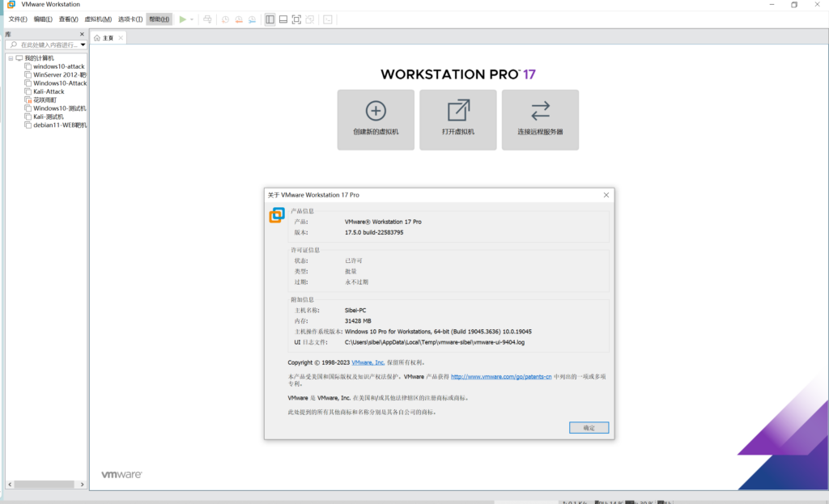The width and height of the screenshot is (829, 504).
Task: Click the VMware logo in the About dialog
Action: pyautogui.click(x=275, y=216)
